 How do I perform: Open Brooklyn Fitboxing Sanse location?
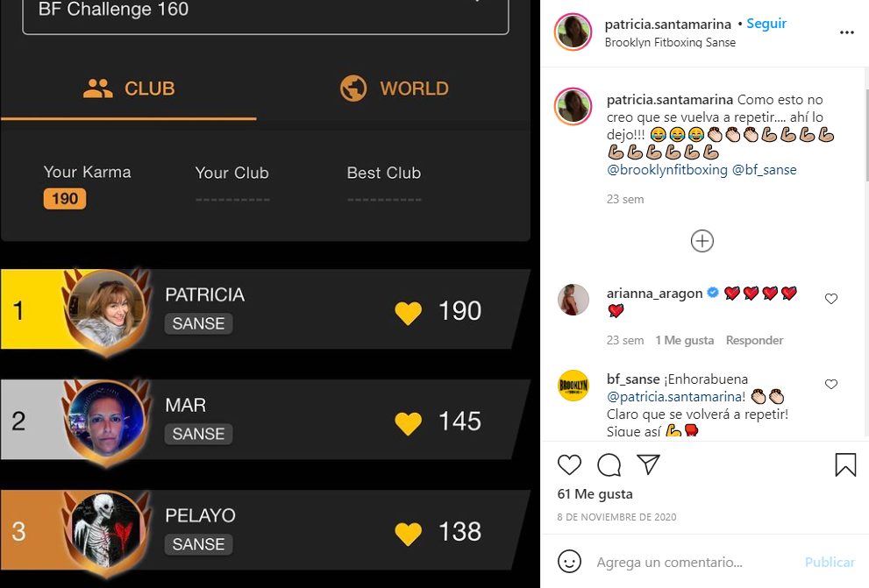click(x=670, y=42)
